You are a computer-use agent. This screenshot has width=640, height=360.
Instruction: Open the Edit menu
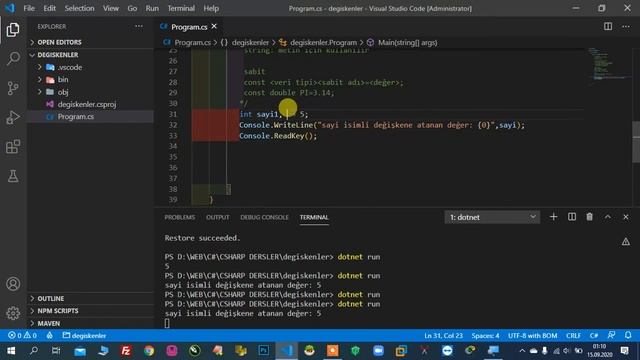49,8
